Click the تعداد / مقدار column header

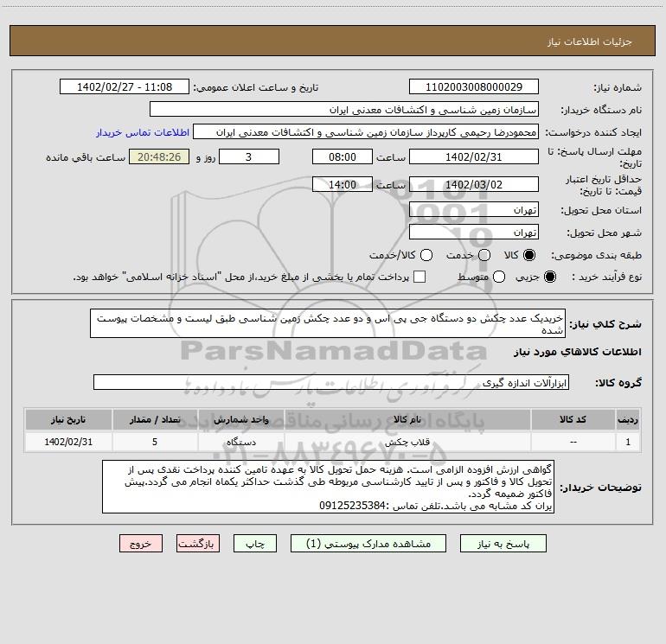click(155, 419)
